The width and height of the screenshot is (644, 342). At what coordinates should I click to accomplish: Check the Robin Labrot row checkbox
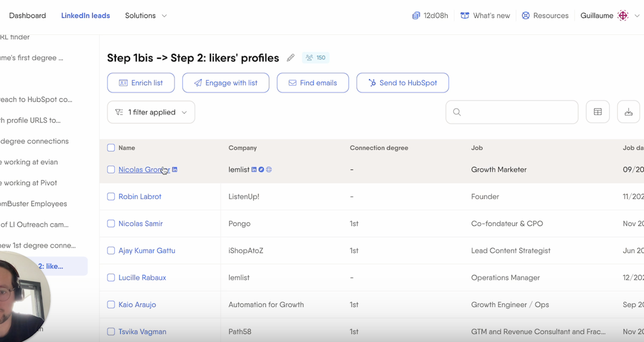111,196
